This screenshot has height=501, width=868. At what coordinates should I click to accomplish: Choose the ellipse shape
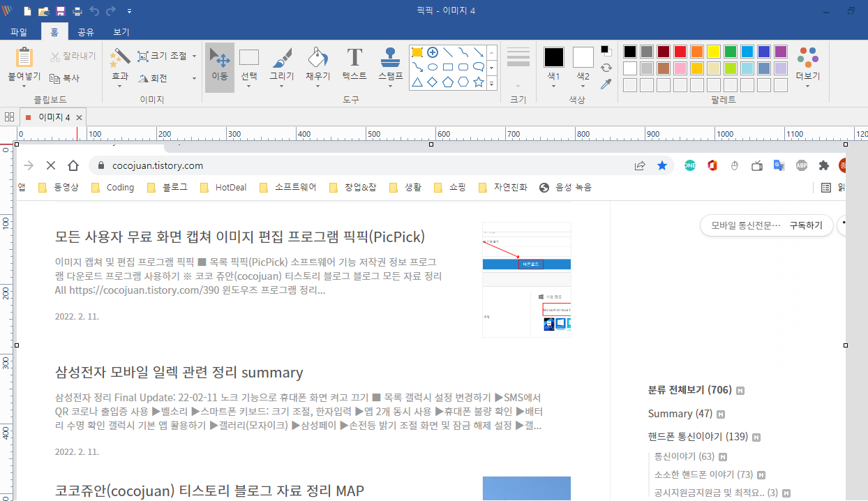click(x=433, y=67)
